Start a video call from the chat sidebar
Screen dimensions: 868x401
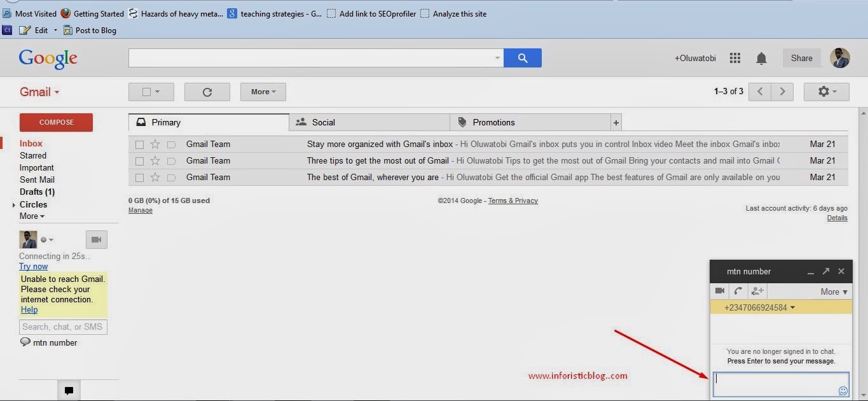coord(97,239)
